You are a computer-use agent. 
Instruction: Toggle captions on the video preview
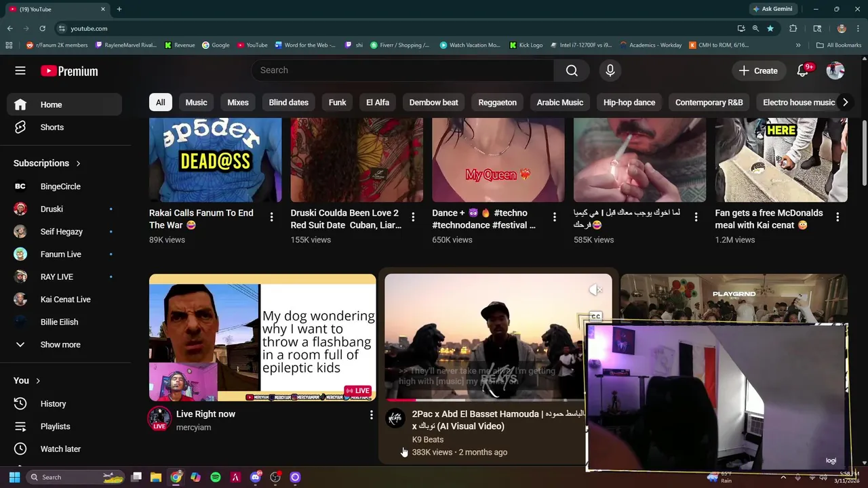[x=595, y=317]
